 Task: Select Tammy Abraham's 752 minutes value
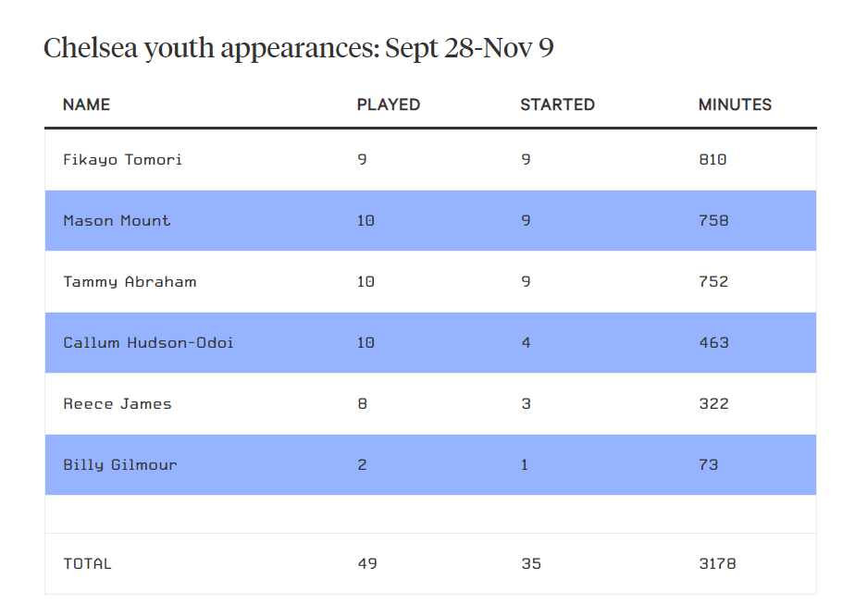(713, 282)
